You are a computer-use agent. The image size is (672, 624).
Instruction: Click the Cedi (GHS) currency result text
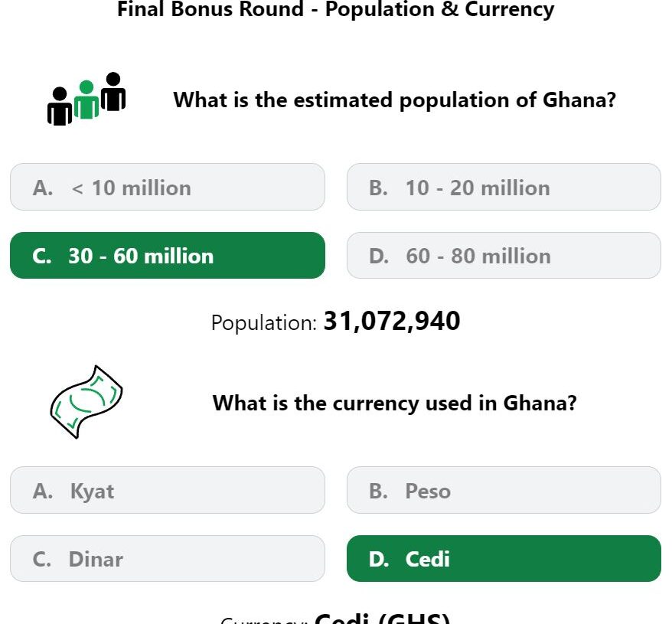point(335,618)
